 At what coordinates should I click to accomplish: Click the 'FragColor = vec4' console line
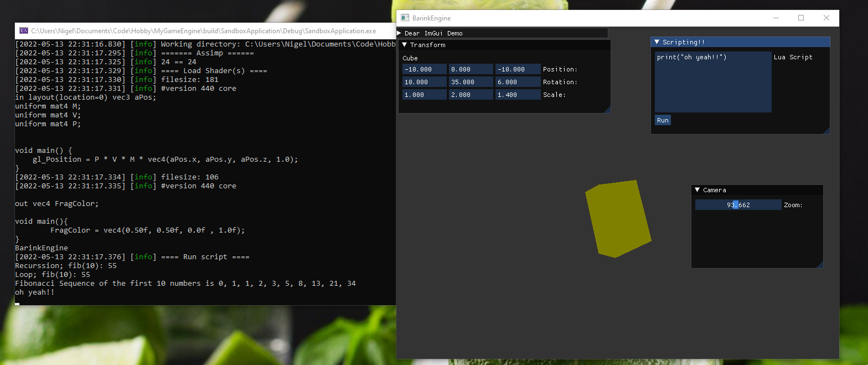point(147,230)
